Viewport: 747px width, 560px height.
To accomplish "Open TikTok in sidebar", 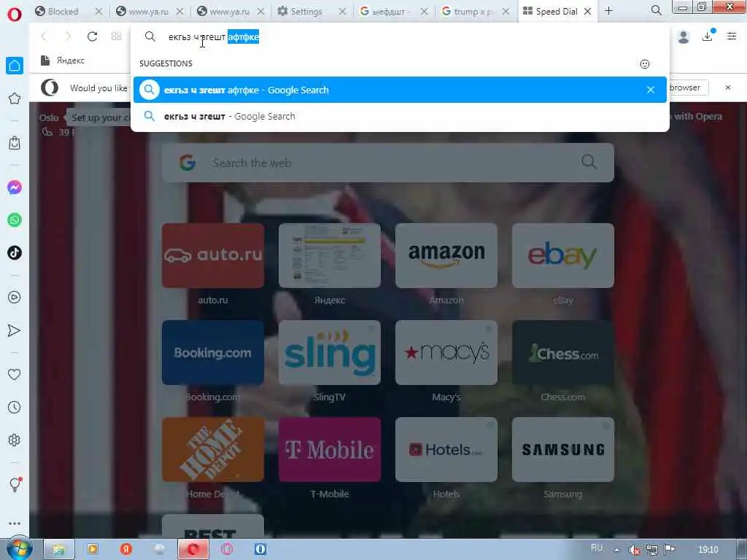I will (15, 252).
